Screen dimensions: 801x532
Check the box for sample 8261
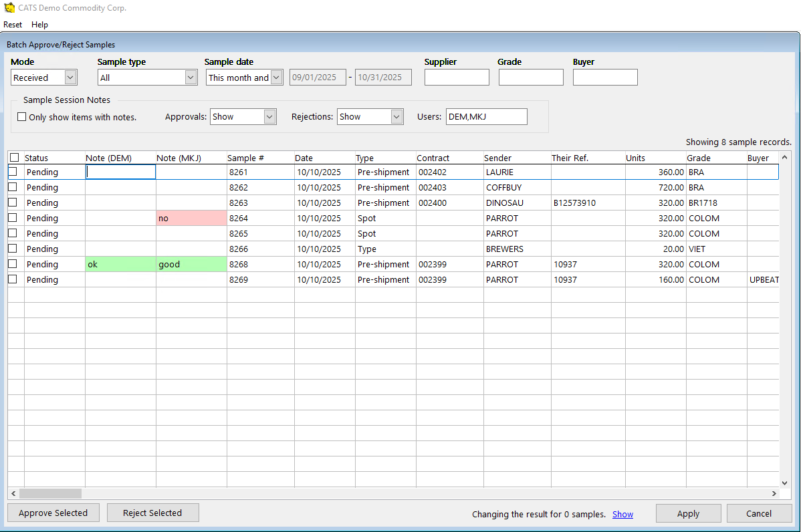(13, 172)
